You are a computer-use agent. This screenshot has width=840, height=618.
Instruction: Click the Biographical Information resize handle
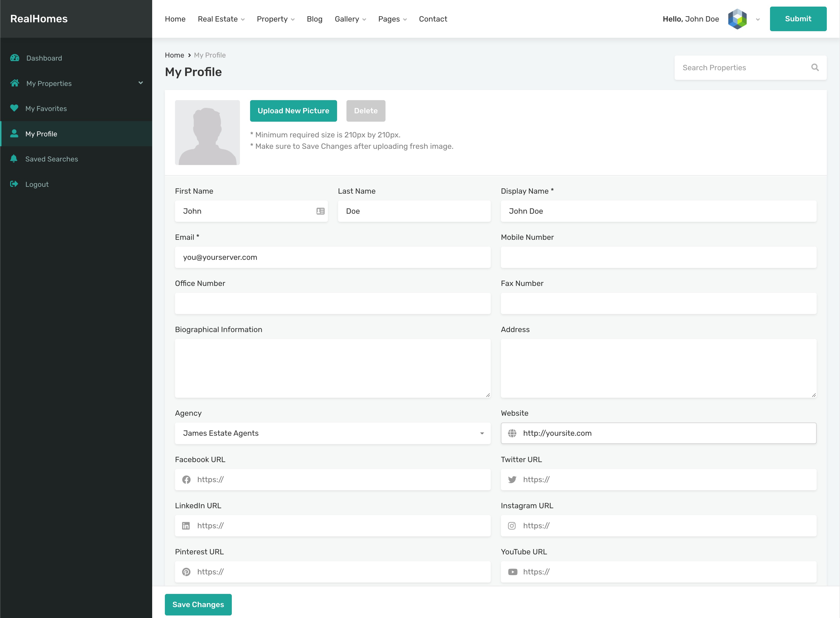(x=488, y=395)
